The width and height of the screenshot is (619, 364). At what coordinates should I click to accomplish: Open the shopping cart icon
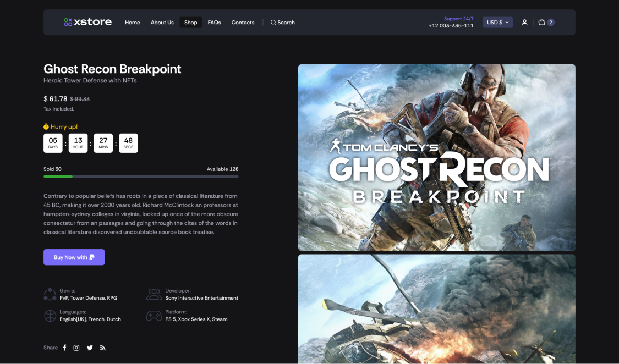(x=542, y=23)
